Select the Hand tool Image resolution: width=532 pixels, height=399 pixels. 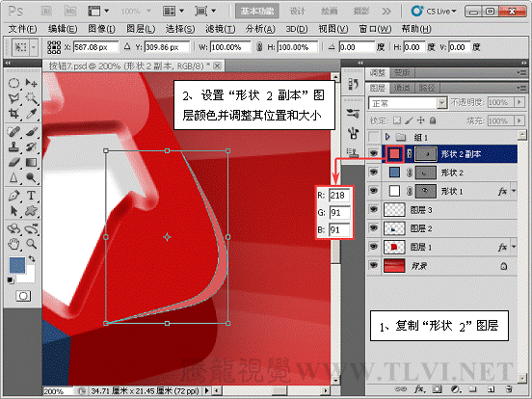point(13,244)
